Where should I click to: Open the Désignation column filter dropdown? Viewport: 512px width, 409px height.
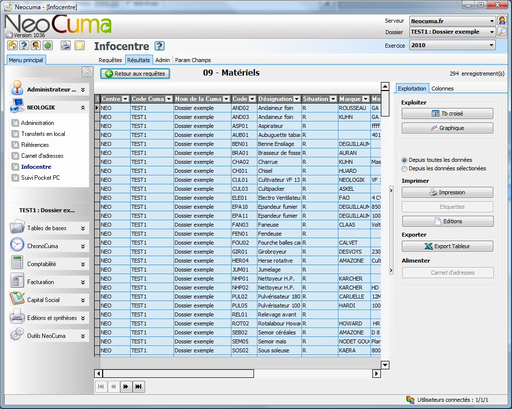point(296,99)
